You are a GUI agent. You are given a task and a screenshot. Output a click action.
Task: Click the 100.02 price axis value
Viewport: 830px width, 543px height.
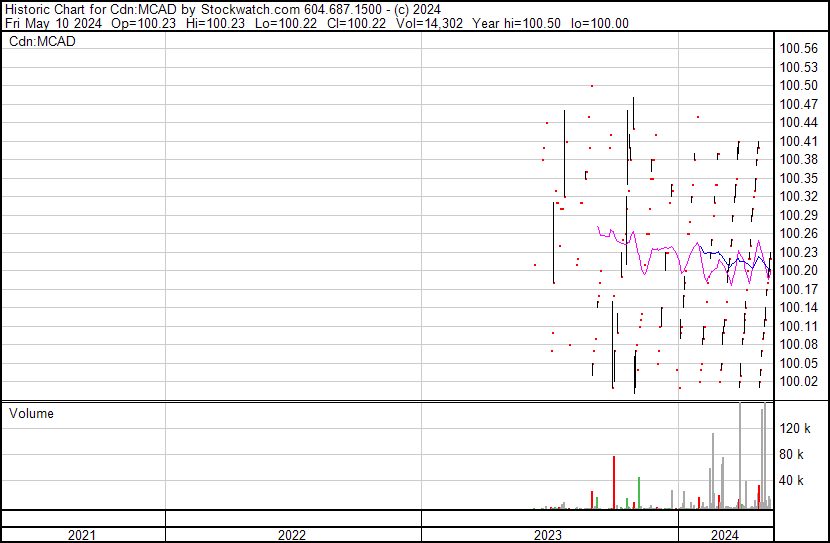799,382
